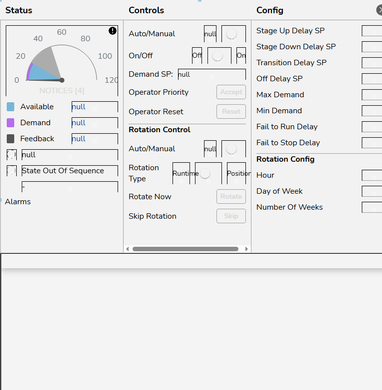Click the Skip button for Skip Rotation
Image resolution: width=382 pixels, height=390 pixels.
click(x=231, y=216)
